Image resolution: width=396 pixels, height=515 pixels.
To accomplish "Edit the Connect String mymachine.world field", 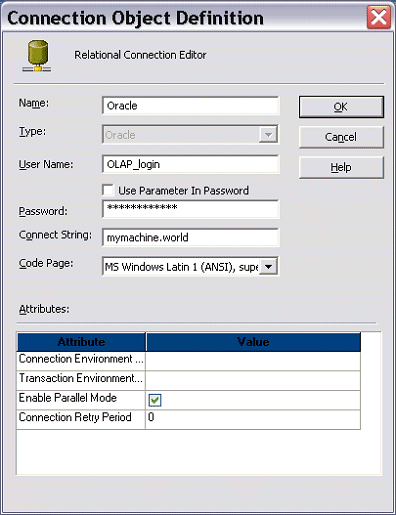I will 191,237.
